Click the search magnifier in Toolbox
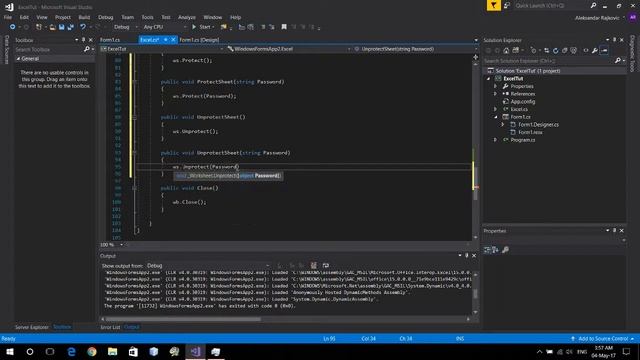 pos(87,49)
